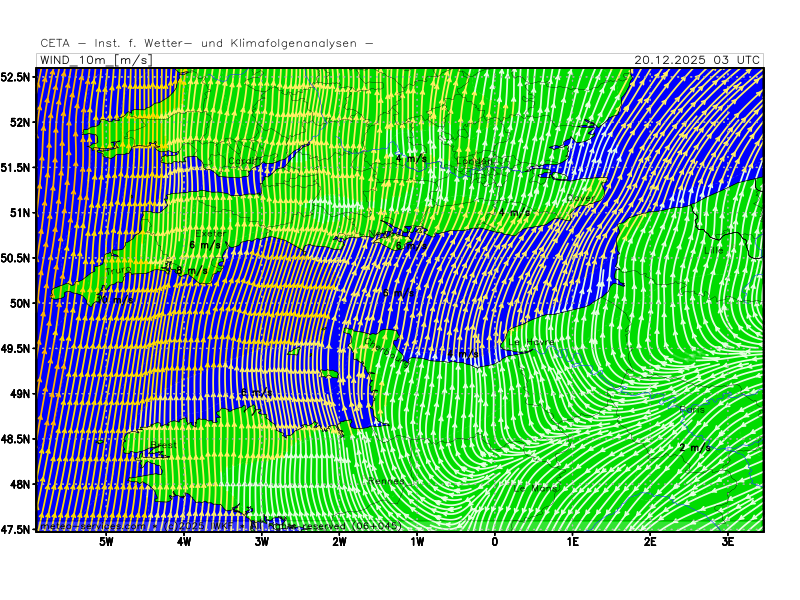Click the Dover city label
The height and width of the screenshot is (600, 800).
pyautogui.click(x=579, y=198)
